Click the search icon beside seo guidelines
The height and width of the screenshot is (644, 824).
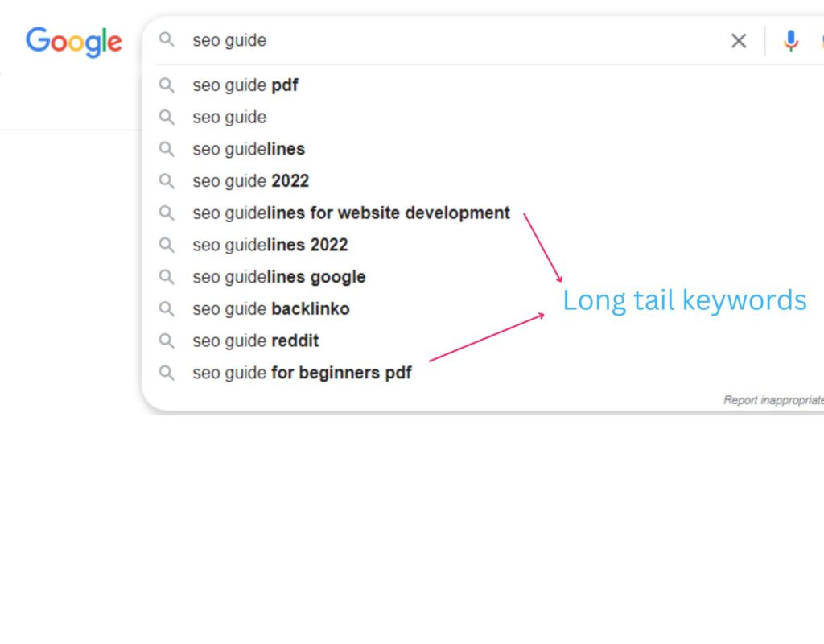(167, 148)
